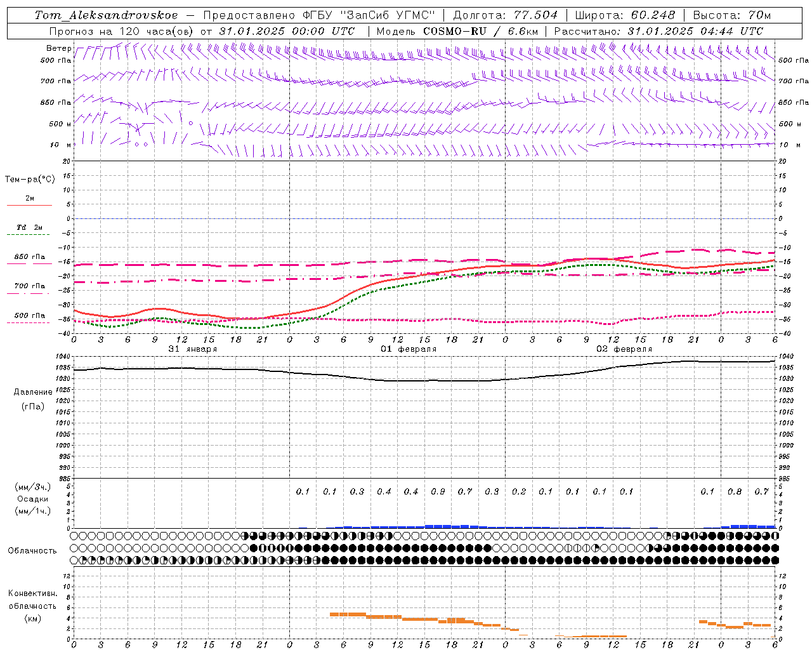Image resolution: width=812 pixels, height=650 pixels.
Task: Click the 01 февраля date label
Action: (x=408, y=349)
